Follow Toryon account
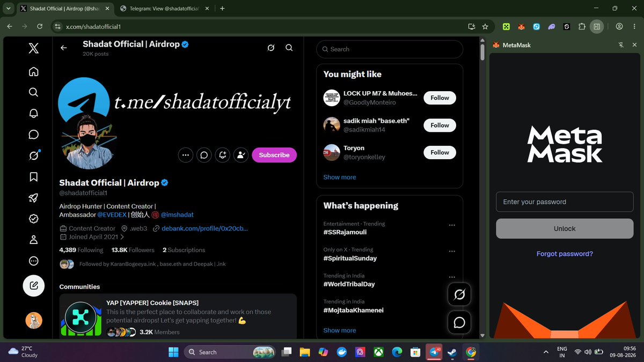 click(440, 152)
